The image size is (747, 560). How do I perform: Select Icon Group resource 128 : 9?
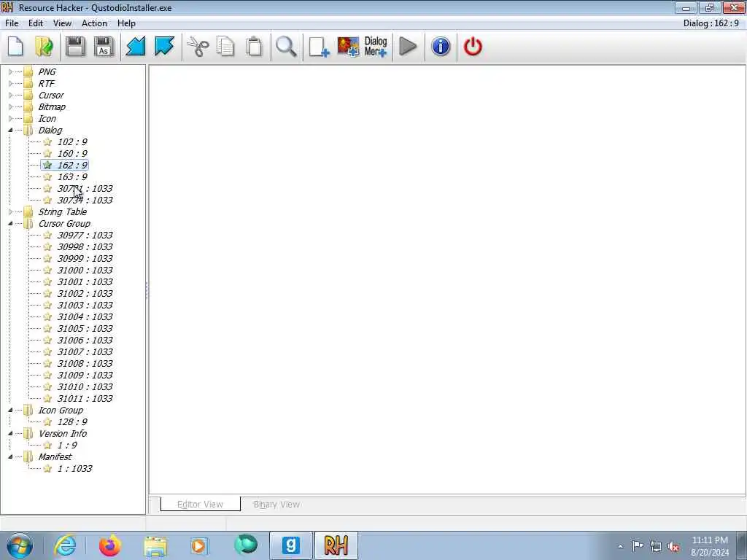tap(72, 422)
